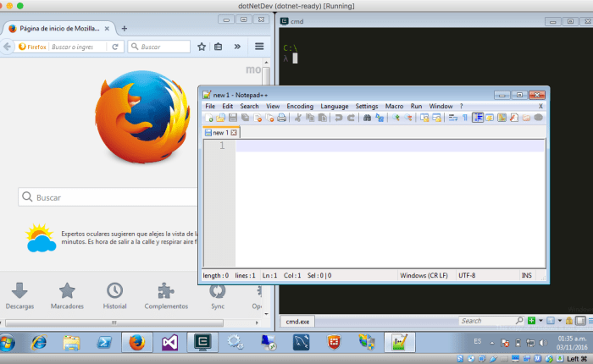Expand the dropdown next to green plus icon
Screen dimensions: 593x364
coord(540,321)
